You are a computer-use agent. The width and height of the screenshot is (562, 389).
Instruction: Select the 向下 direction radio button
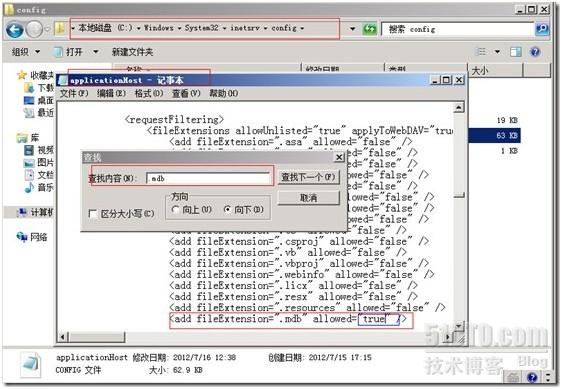(x=227, y=209)
